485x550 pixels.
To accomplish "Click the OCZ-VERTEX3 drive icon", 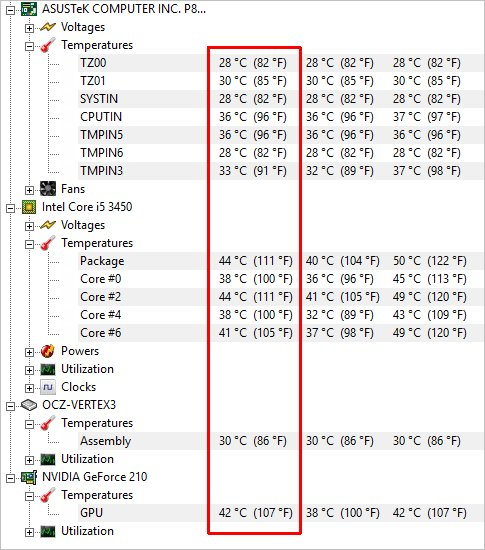I will coord(29,405).
